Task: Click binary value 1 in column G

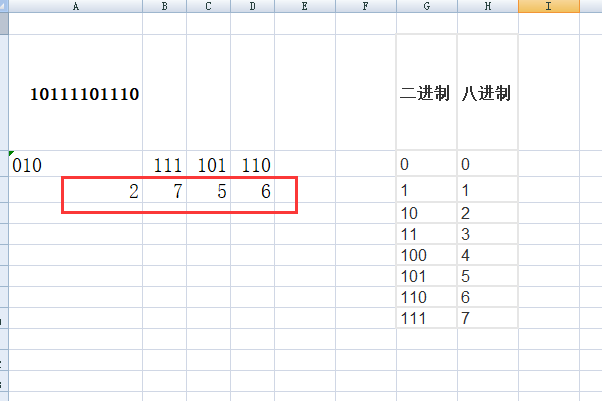Action: (427, 190)
